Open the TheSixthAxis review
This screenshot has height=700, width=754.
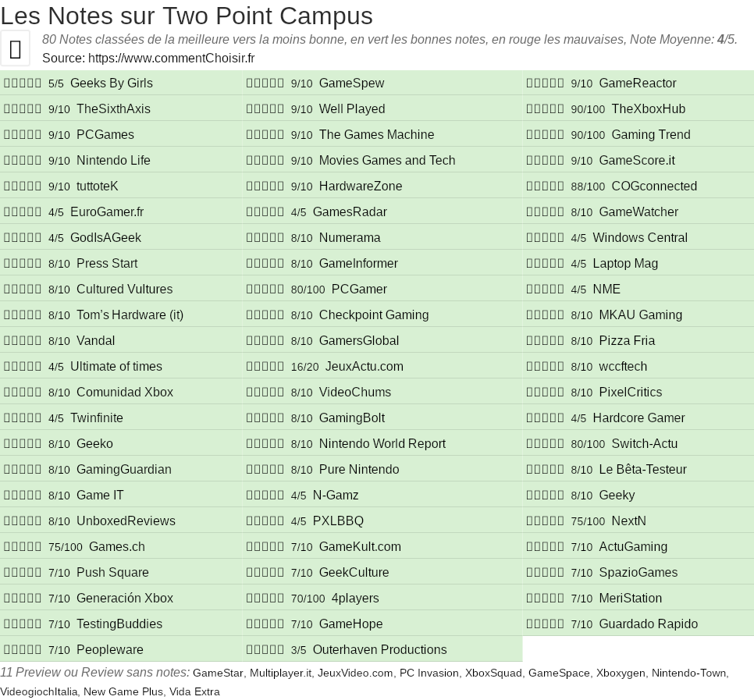tap(113, 109)
